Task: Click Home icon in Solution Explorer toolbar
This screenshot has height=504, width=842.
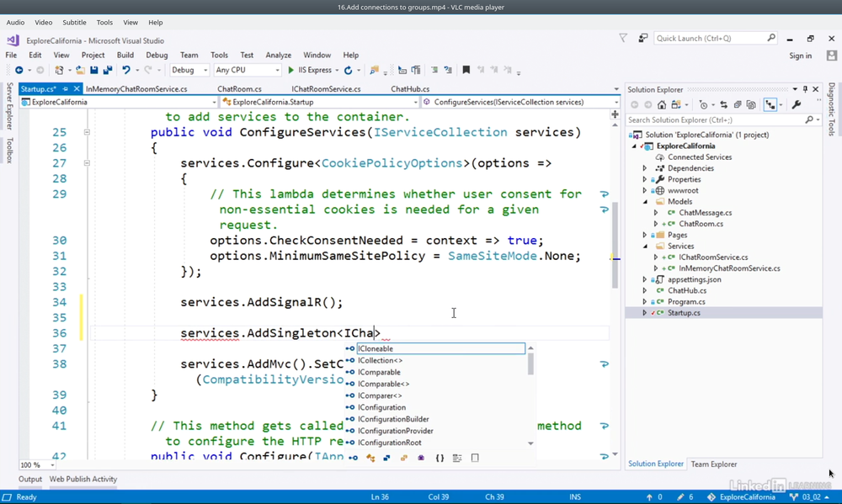Action: tap(662, 105)
